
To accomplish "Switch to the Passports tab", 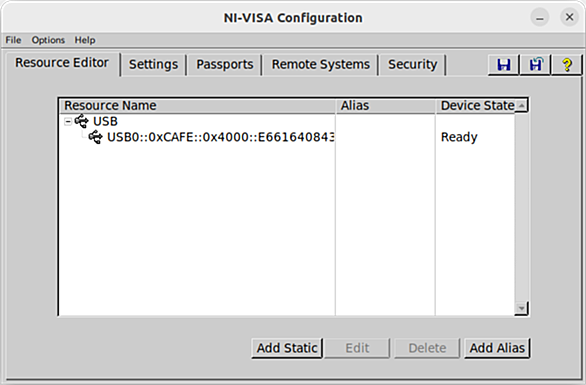I will click(225, 65).
